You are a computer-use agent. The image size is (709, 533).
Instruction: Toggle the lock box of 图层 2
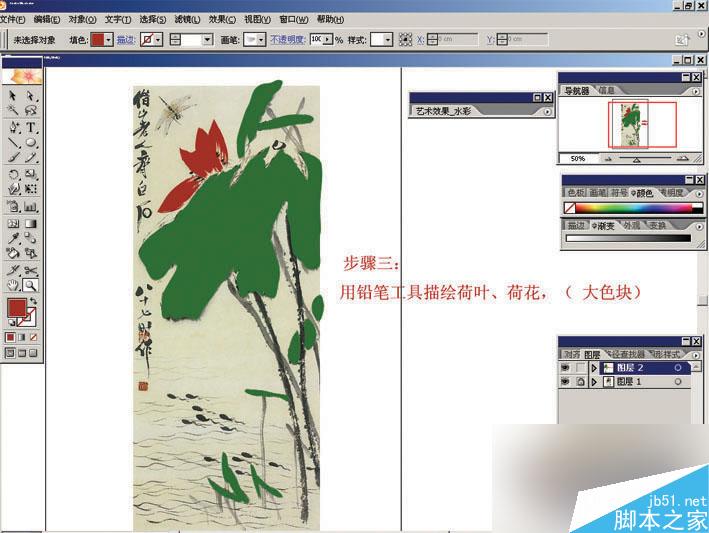[581, 368]
